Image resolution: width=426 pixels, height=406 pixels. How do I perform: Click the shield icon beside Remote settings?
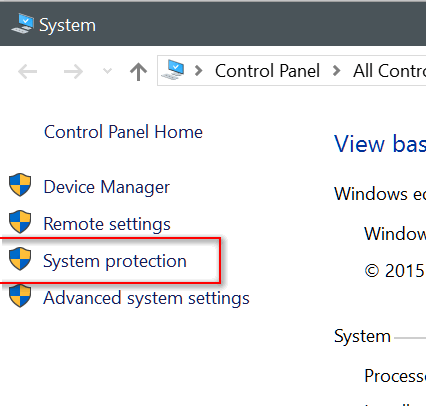[x=20, y=222]
